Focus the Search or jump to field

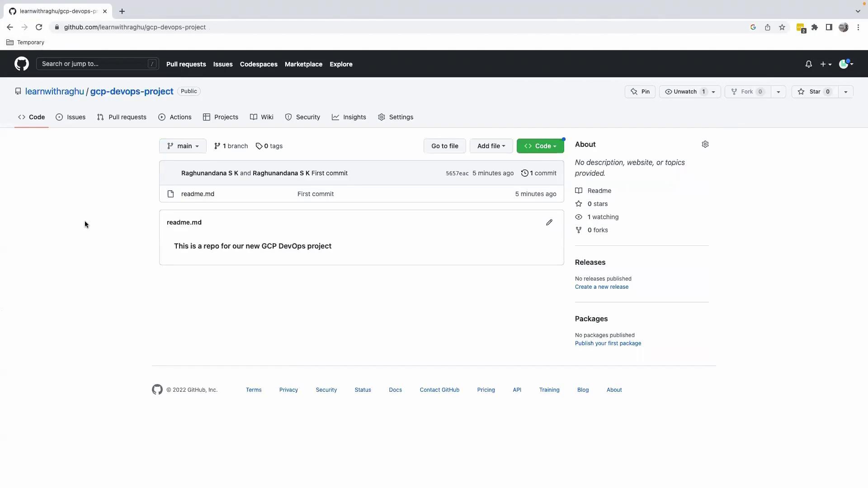[98, 64]
